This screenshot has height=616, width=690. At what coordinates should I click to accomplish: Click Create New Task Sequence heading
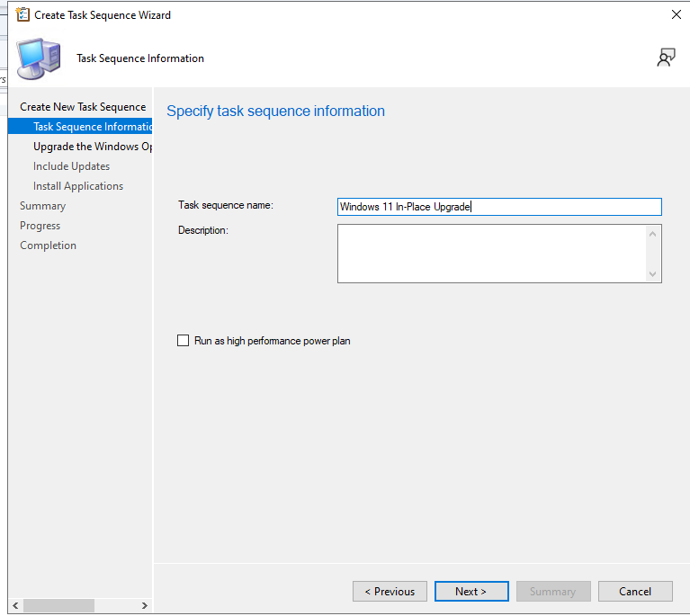coord(83,107)
